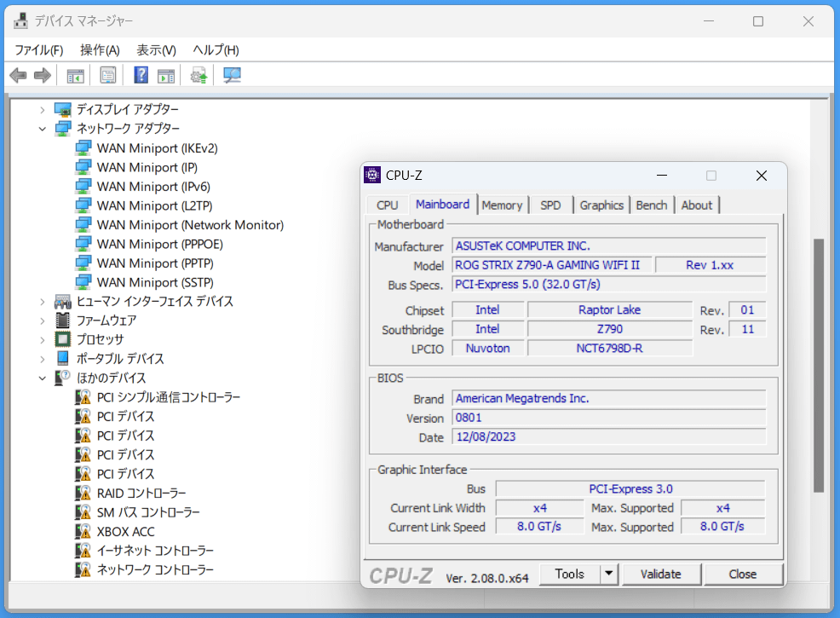Click the forward arrow in Device Manager toolbar
The height and width of the screenshot is (618, 840).
tap(42, 76)
